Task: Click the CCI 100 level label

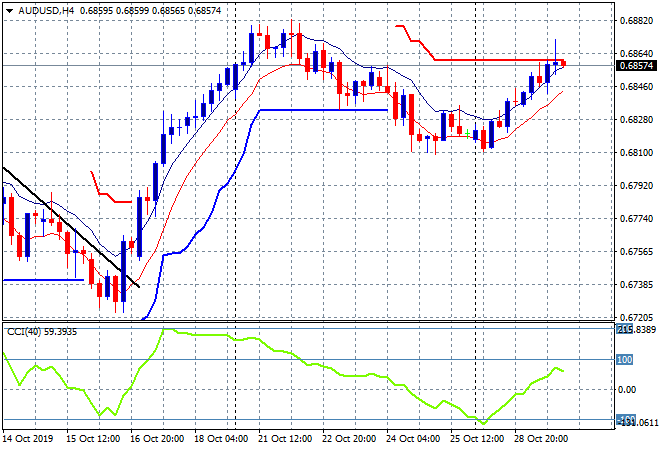Action: [625, 359]
